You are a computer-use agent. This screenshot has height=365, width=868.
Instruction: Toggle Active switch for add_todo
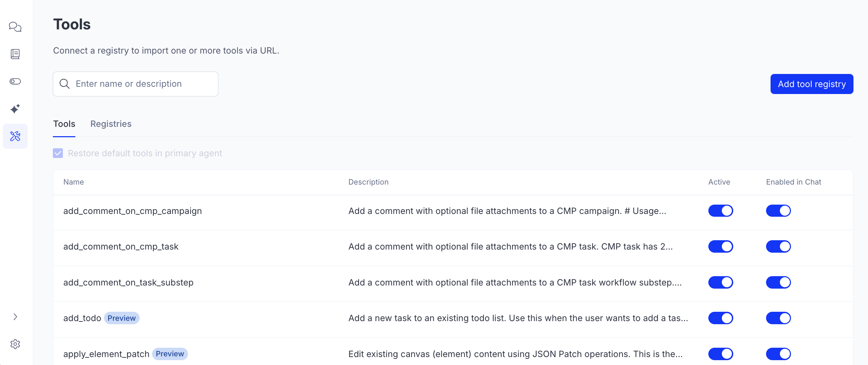coord(720,318)
